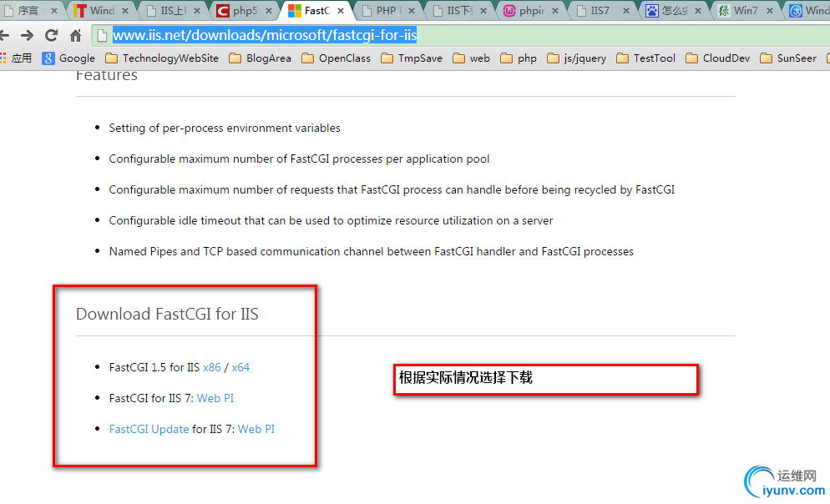Click 'Setting of per-process environment variables' text
The height and width of the screenshot is (504, 830).
(x=225, y=128)
